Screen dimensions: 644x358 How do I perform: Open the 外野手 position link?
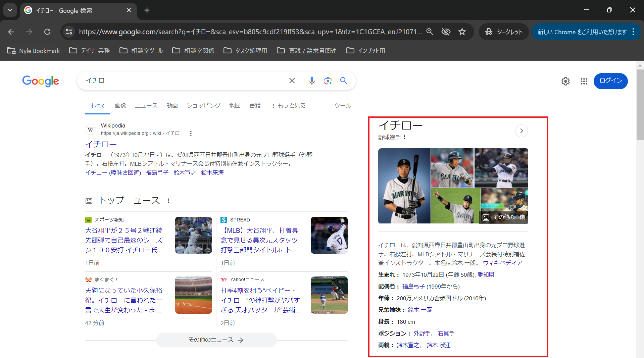(x=422, y=334)
